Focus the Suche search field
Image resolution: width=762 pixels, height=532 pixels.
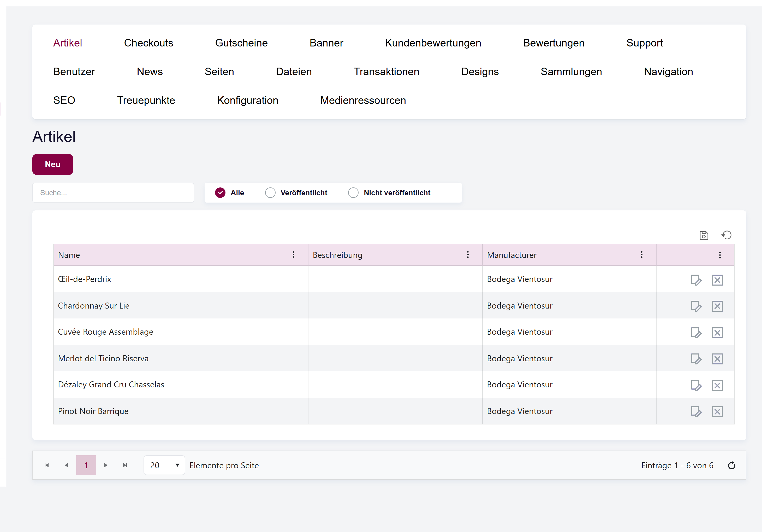113,193
